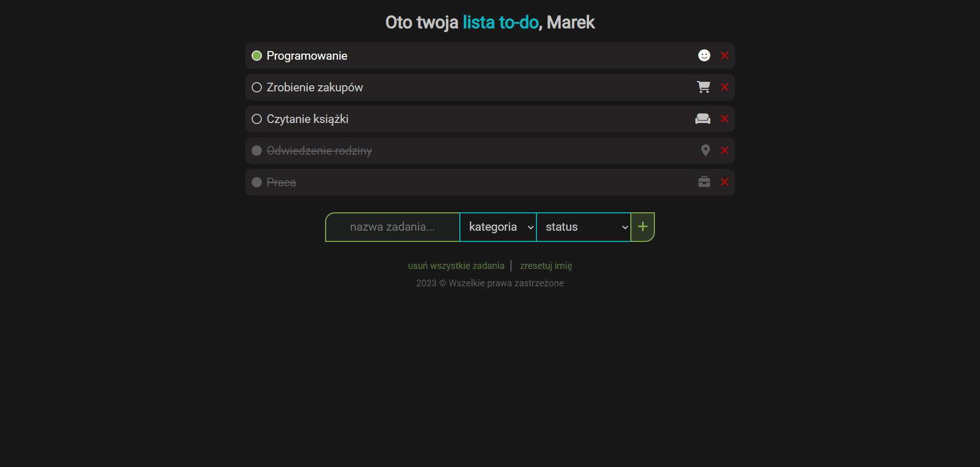Screen dimensions: 980x467
Task: Uncheck the Odwiedzenie rodziny status circle
Action: [257, 151]
